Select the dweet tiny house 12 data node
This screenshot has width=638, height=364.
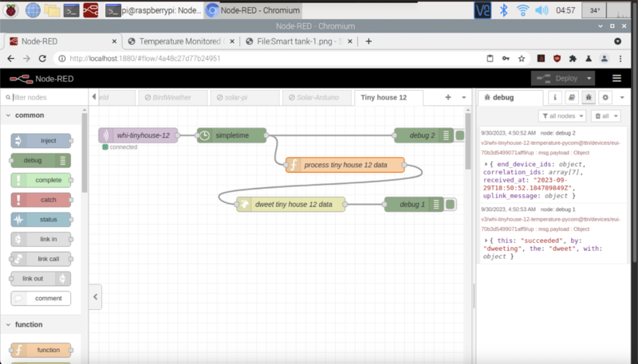pyautogui.click(x=290, y=205)
